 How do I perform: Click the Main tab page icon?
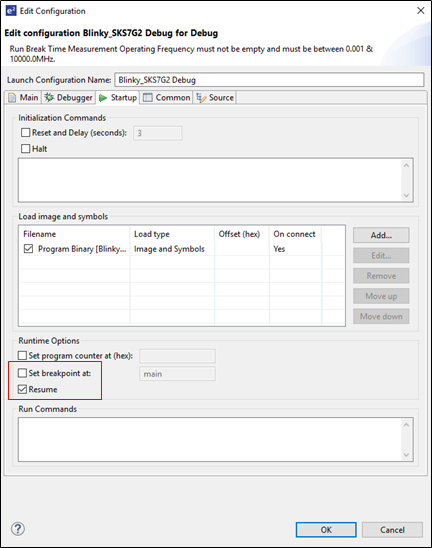pos(13,98)
